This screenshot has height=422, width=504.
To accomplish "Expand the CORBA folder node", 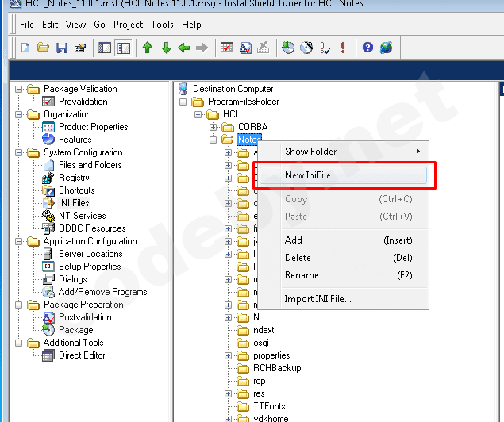I will (214, 127).
